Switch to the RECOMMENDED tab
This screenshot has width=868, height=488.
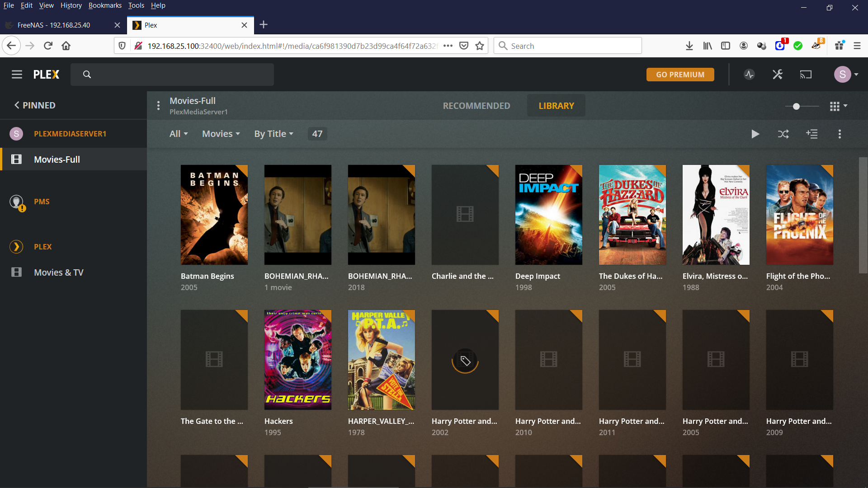pos(476,106)
